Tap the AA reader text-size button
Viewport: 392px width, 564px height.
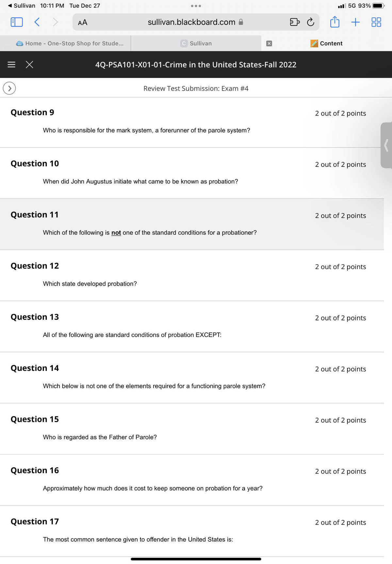pos(83,23)
